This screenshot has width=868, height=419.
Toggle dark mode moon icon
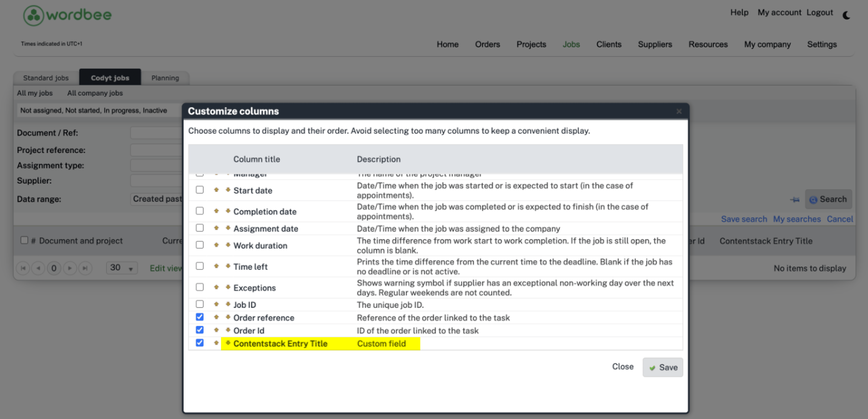[847, 15]
